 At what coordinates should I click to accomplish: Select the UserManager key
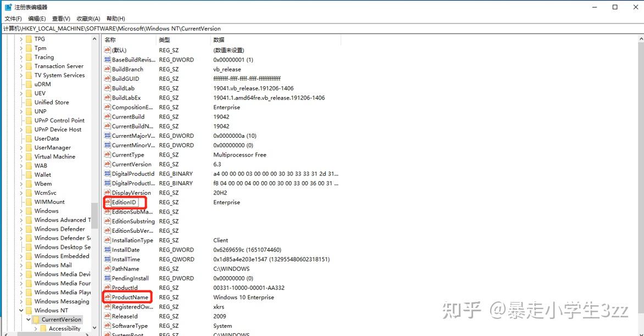coord(53,147)
